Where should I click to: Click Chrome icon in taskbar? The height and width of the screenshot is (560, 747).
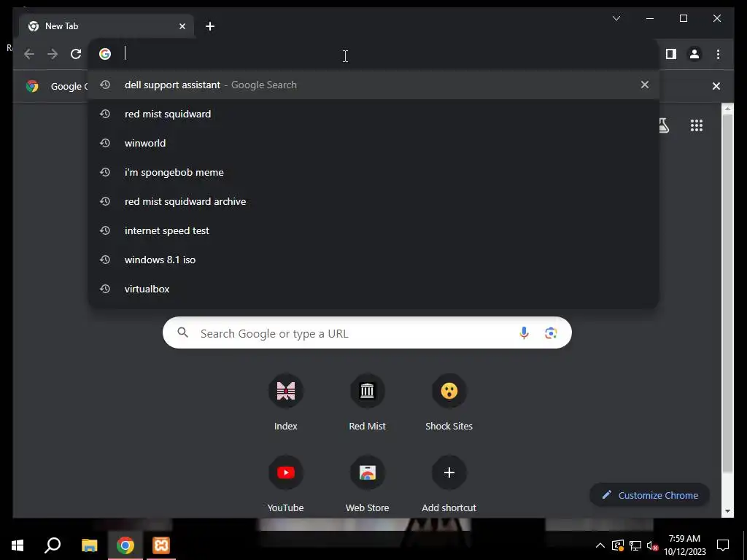pyautogui.click(x=125, y=545)
